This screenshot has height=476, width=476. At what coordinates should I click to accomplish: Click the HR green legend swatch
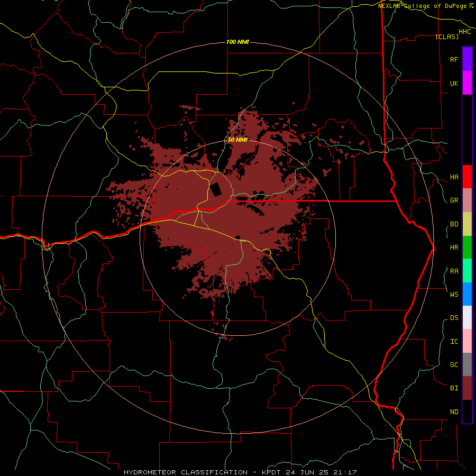467,248
